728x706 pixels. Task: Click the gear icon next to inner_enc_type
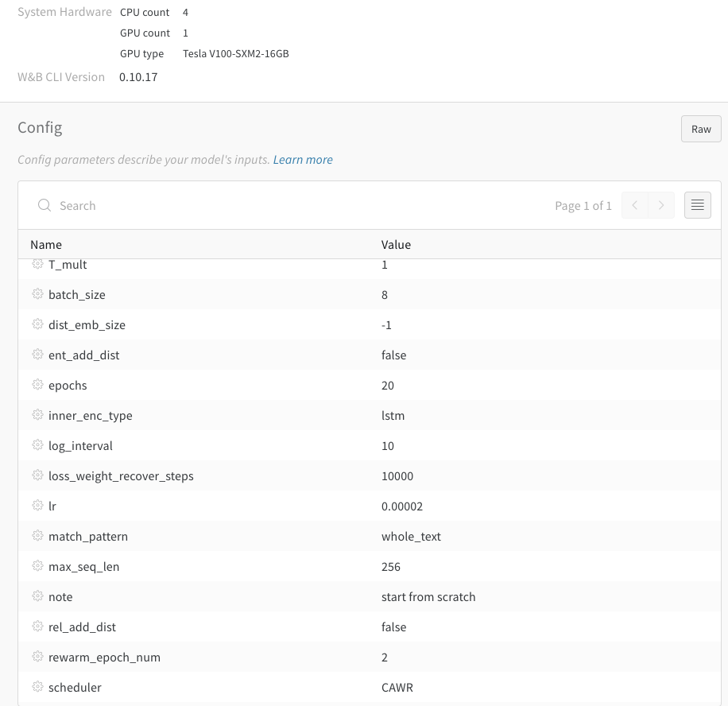tap(37, 415)
